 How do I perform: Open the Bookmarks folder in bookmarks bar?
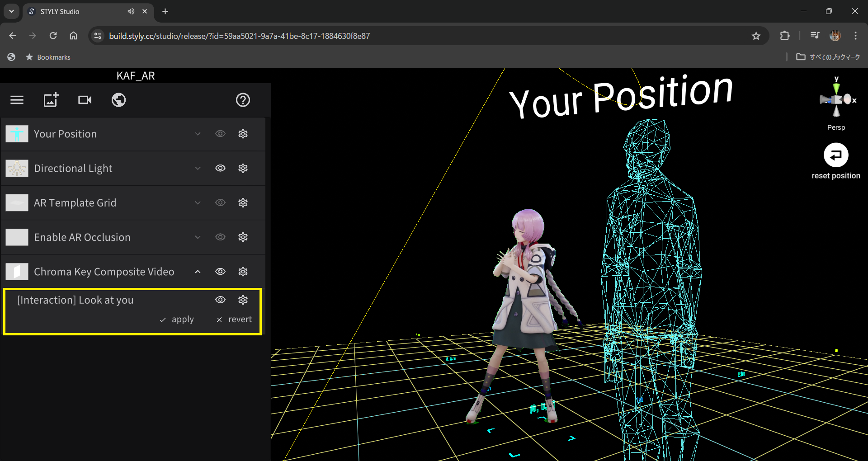point(48,57)
